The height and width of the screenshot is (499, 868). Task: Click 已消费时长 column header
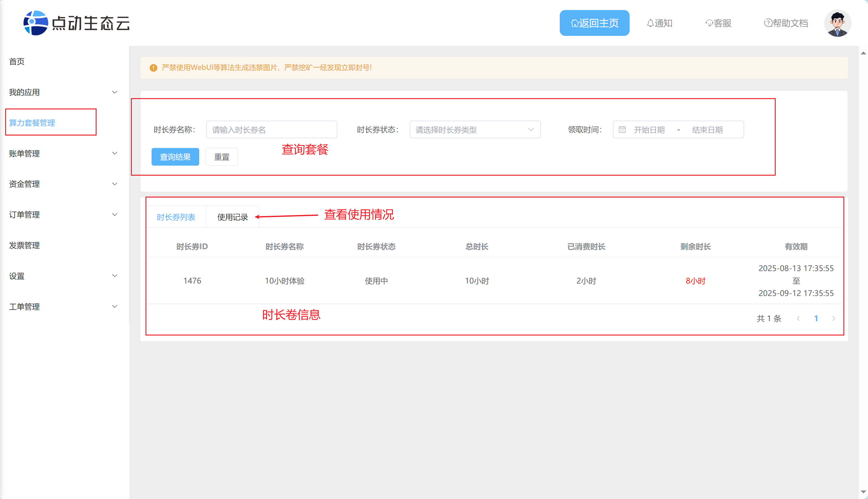coord(586,246)
